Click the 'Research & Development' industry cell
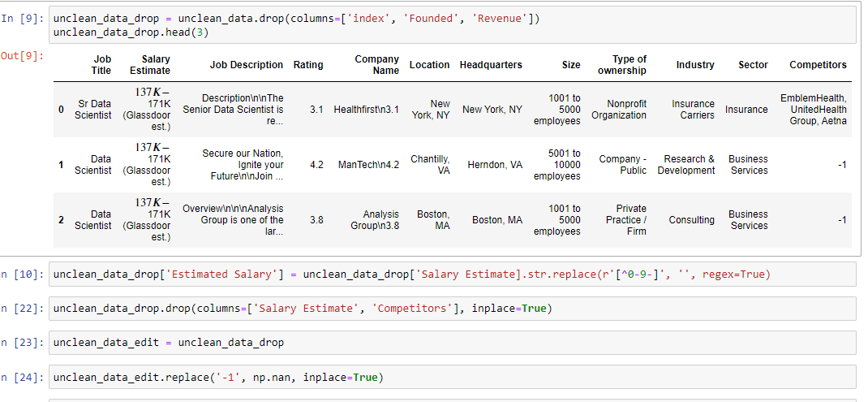The height and width of the screenshot is (402, 868). point(685,165)
